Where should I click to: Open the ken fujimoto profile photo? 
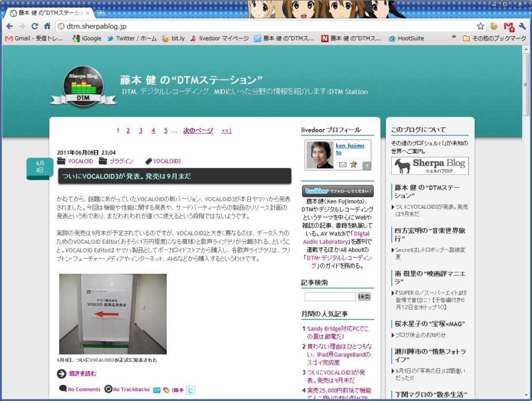tap(319, 155)
